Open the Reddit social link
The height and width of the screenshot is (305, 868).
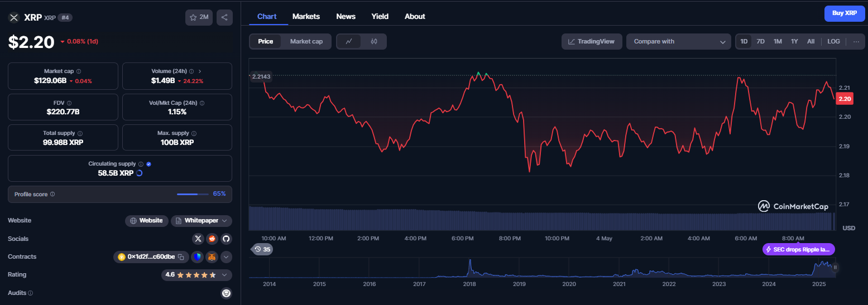coord(212,239)
